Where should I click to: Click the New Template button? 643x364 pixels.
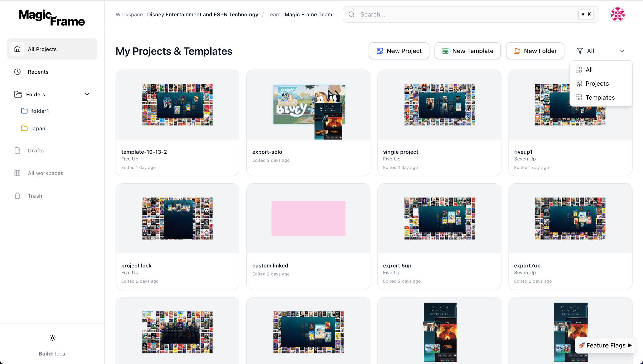click(x=468, y=51)
